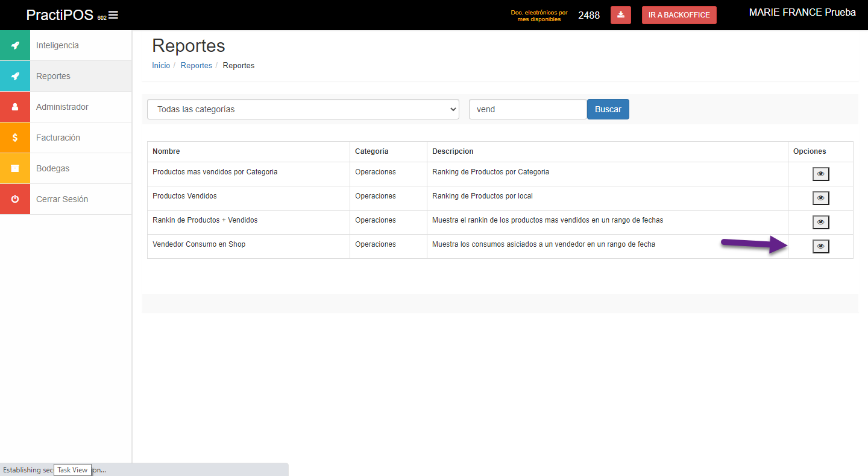Click the red Cerrar Sesión power icon
Image resolution: width=868 pixels, height=476 pixels.
pyautogui.click(x=15, y=200)
